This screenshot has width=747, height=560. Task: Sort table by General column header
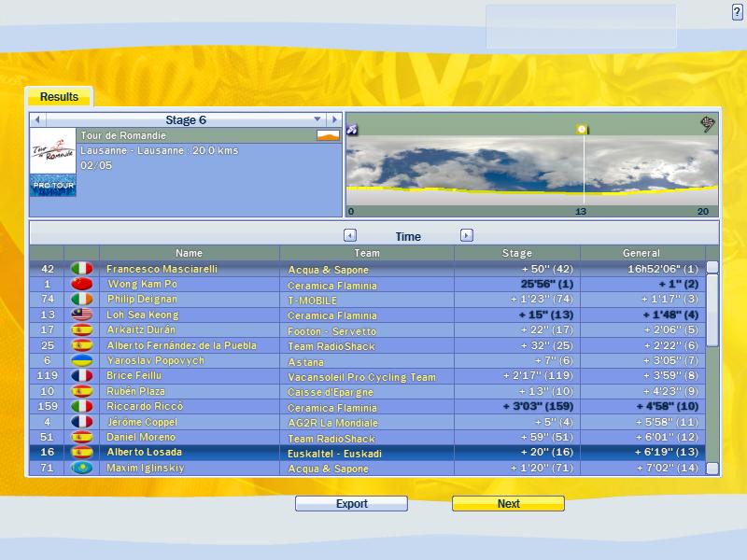coord(641,253)
